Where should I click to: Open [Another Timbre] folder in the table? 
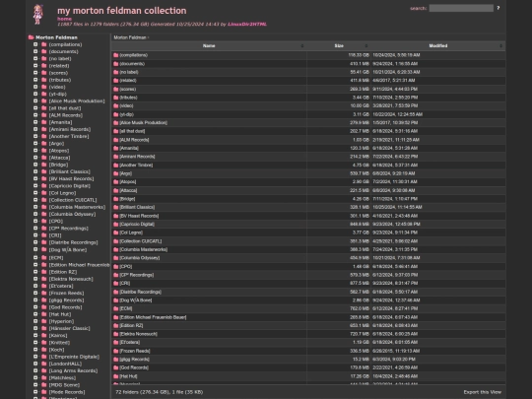tap(136, 165)
